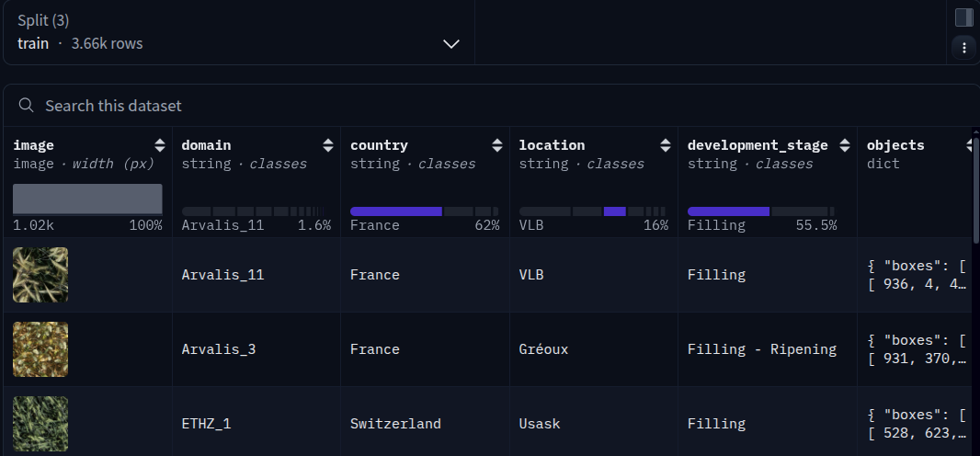Screen dimensions: 980x456
Task: Sort the location column using arrows
Action: tap(666, 145)
